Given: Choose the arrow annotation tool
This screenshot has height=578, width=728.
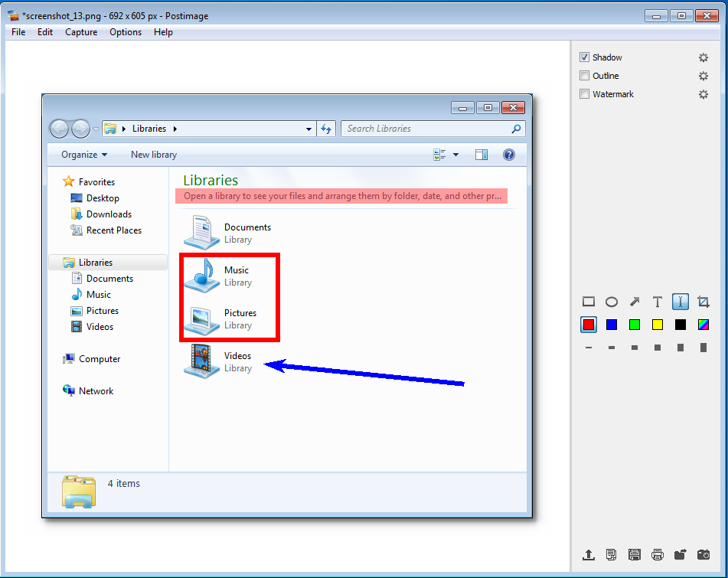Looking at the screenshot, I should coord(635,302).
